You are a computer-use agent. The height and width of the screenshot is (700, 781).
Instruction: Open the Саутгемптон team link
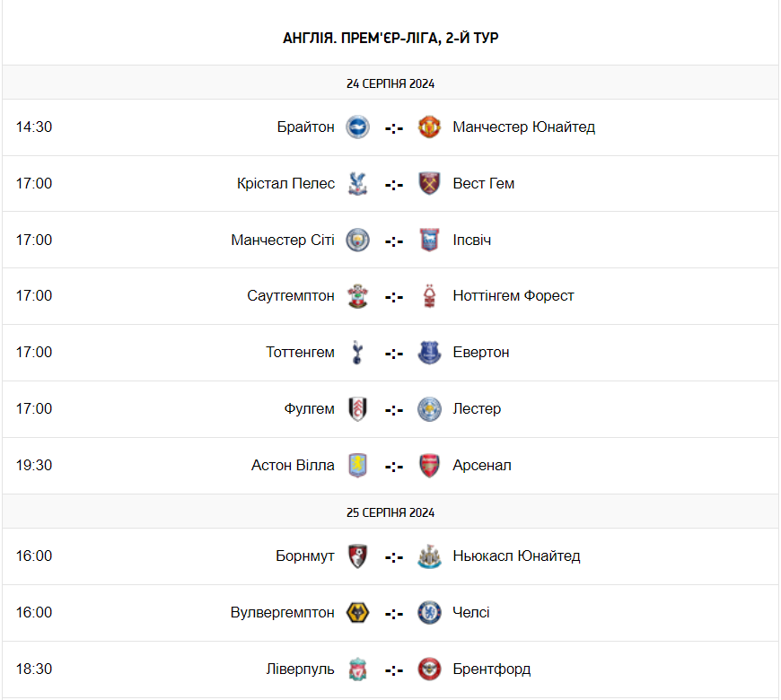pos(291,296)
